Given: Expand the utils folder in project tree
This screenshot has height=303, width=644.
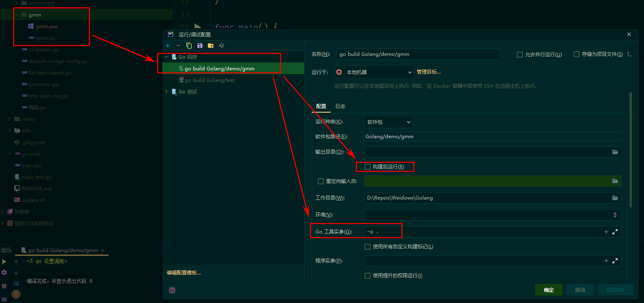Looking at the screenshot, I should [10, 131].
